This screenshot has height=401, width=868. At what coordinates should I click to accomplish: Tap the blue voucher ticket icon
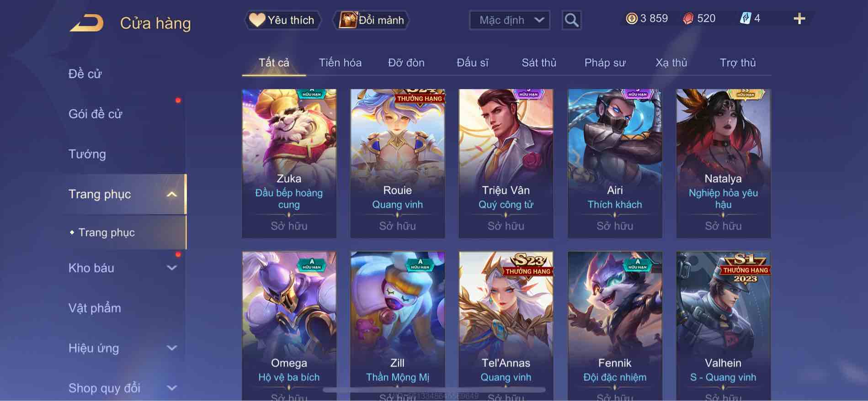point(745,18)
